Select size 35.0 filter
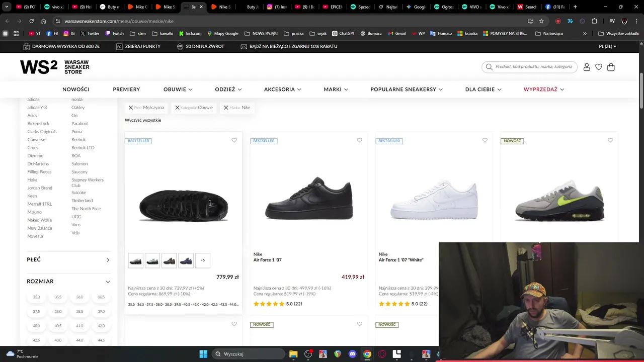 click(x=36, y=297)
